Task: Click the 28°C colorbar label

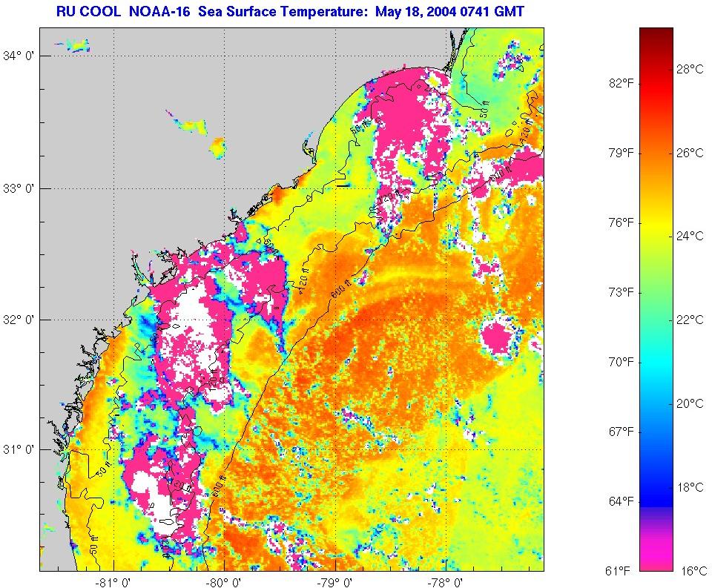Action: point(690,69)
